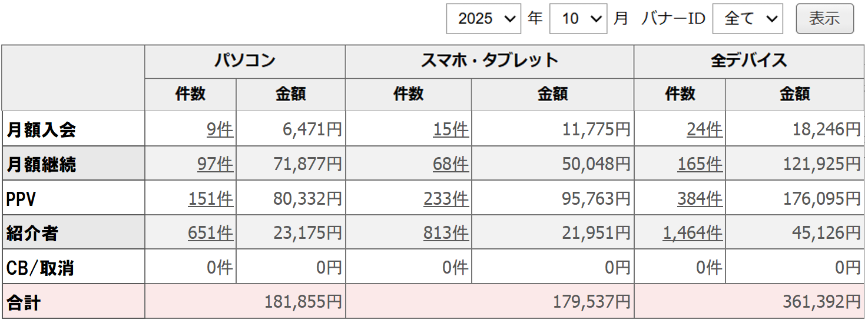Open the 651件 PC 紹介者 link
This screenshot has width=868, height=323.
click(x=210, y=234)
